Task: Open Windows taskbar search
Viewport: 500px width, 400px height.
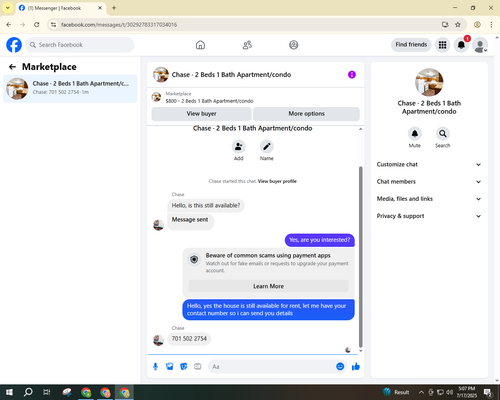Action: click(28, 392)
